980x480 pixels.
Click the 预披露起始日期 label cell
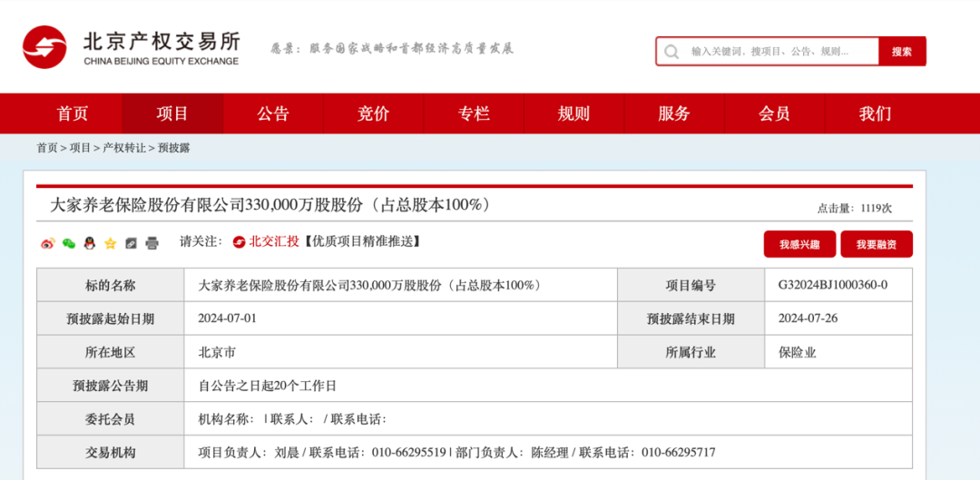tap(110, 318)
